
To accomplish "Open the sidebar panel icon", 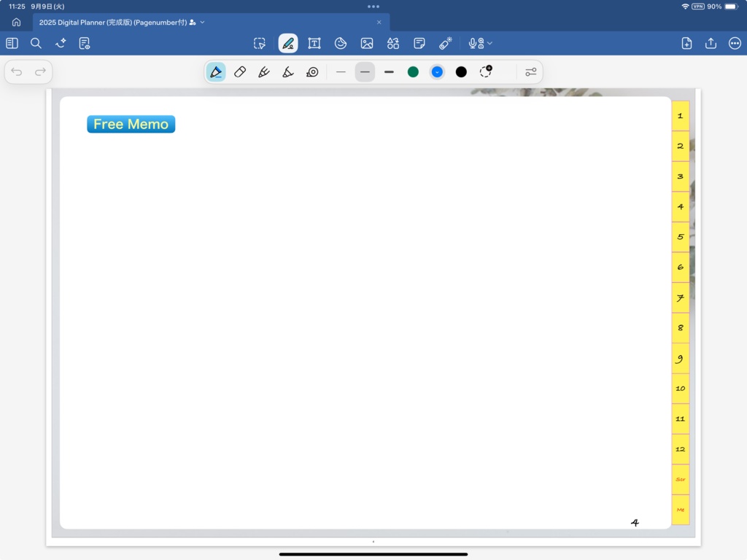I will (x=12, y=43).
